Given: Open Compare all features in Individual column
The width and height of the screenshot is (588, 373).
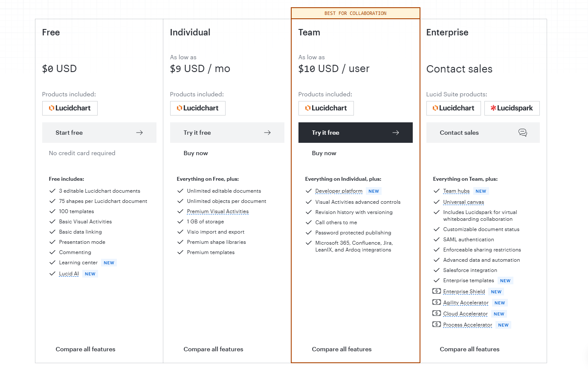Looking at the screenshot, I should point(214,349).
